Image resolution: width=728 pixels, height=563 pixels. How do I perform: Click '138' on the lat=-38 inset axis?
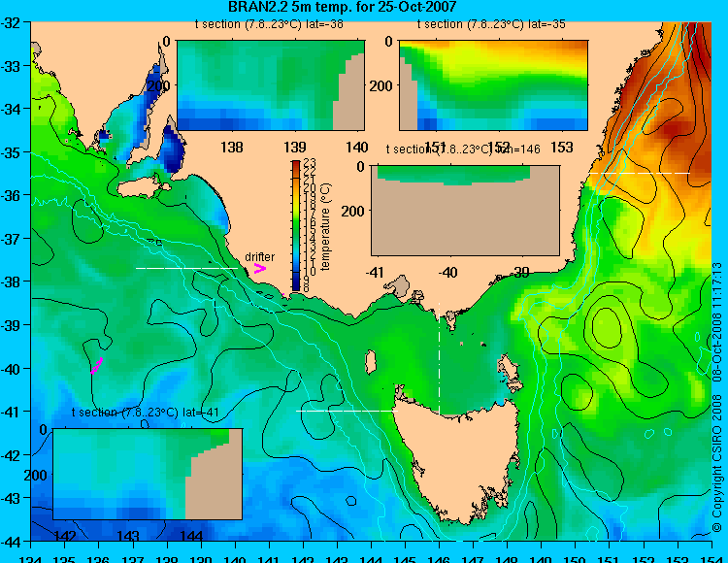[x=232, y=148]
